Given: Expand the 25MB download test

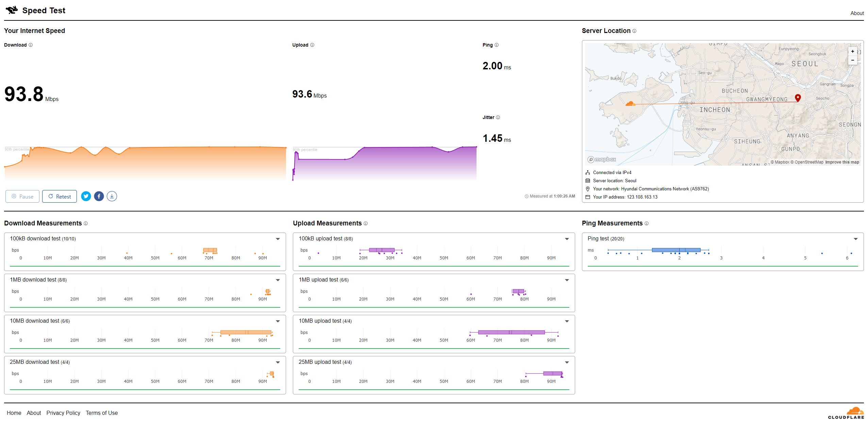Looking at the screenshot, I should coord(278,362).
